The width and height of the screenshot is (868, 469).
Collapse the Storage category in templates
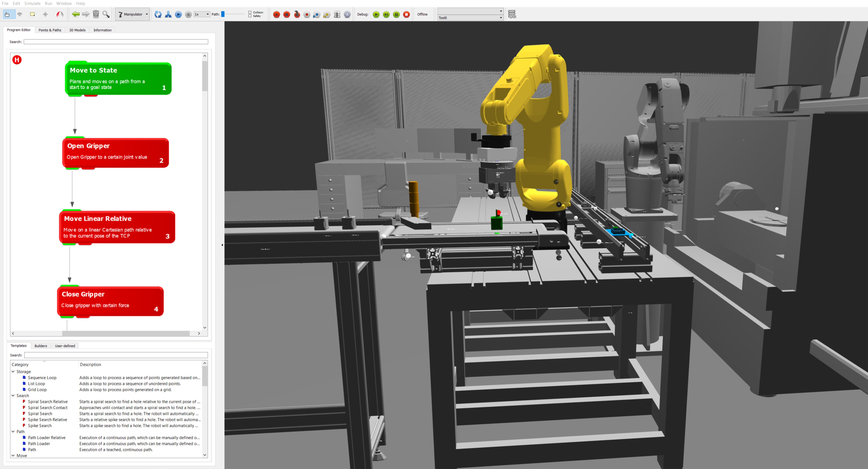click(13, 371)
